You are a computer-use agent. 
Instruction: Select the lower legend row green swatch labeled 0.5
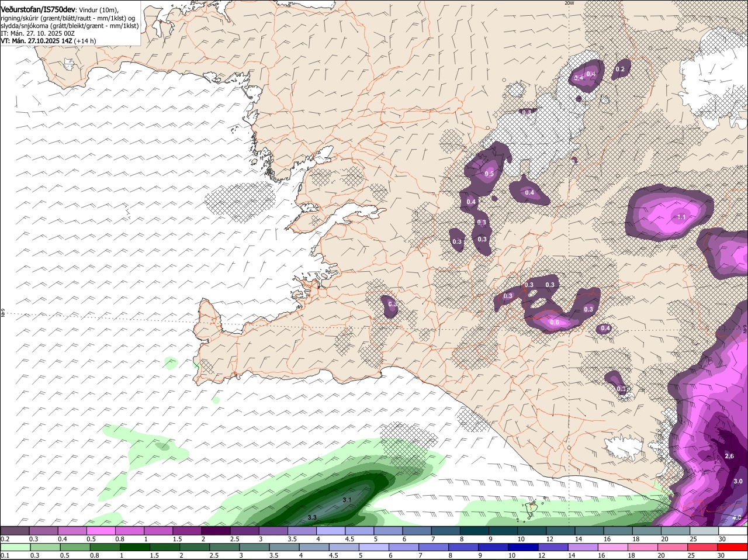[75, 547]
